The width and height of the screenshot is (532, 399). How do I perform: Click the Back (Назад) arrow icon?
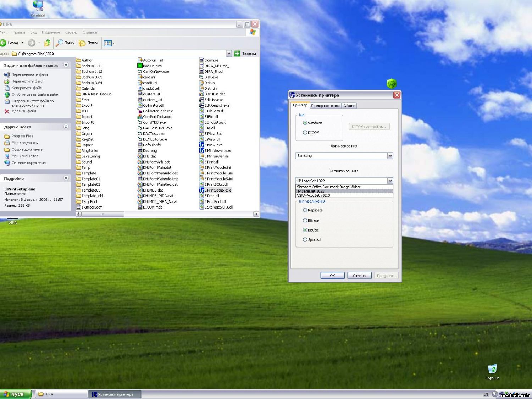point(3,43)
